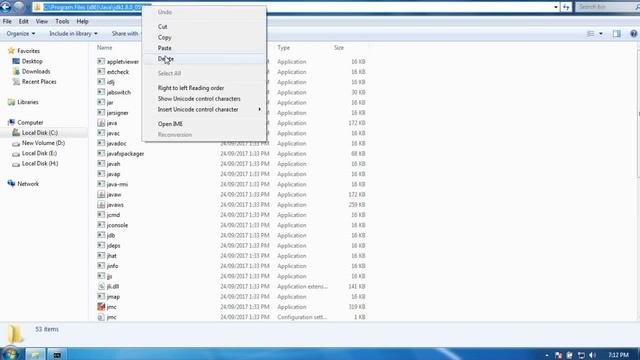The height and width of the screenshot is (360, 640).
Task: Open the Help menu
Action: pyautogui.click(x=82, y=21)
